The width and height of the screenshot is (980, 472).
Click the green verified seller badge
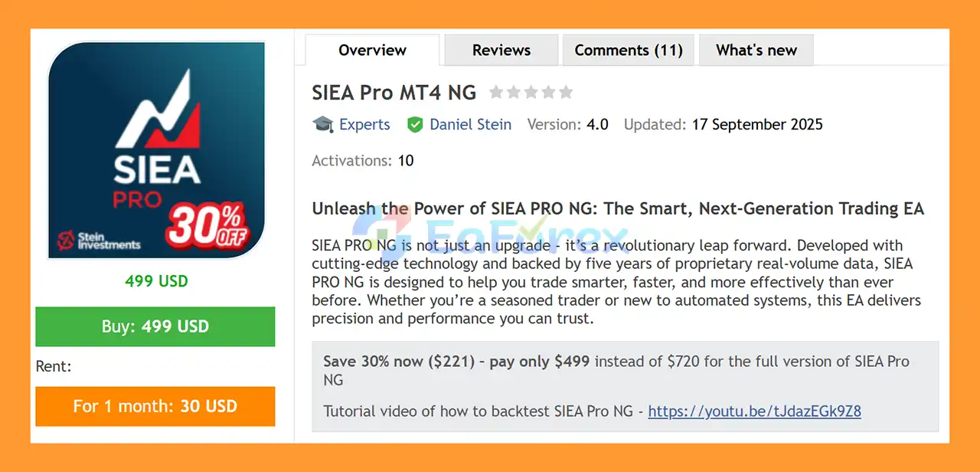pyautogui.click(x=415, y=124)
